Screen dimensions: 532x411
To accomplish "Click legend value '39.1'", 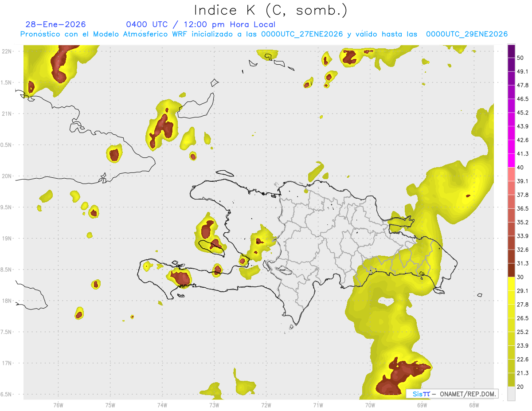I will tap(523, 181).
